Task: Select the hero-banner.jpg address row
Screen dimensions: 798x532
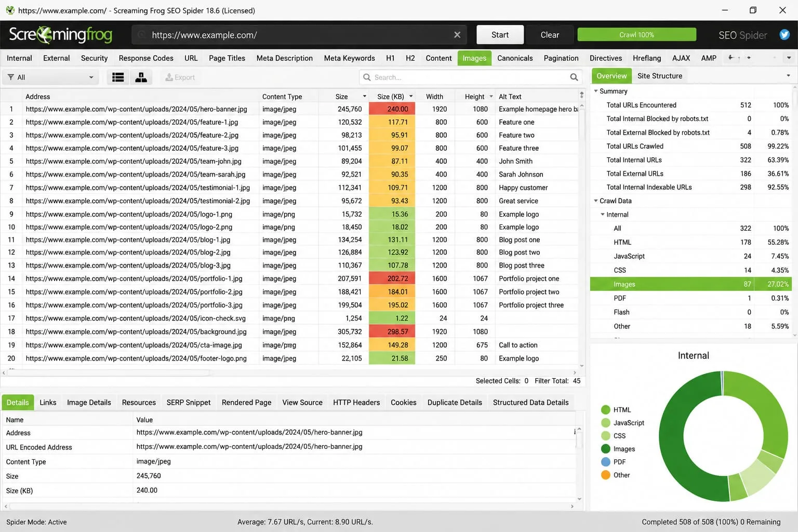Action: click(x=136, y=109)
